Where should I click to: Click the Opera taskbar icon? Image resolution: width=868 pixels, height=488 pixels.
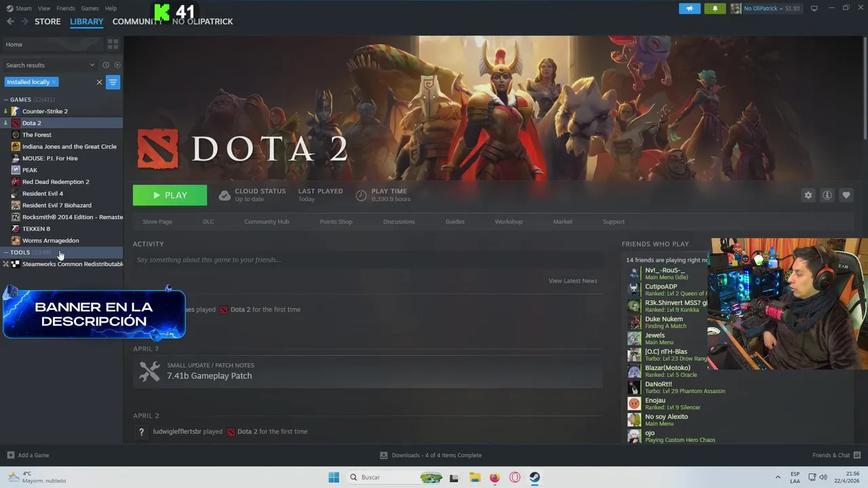click(x=515, y=477)
